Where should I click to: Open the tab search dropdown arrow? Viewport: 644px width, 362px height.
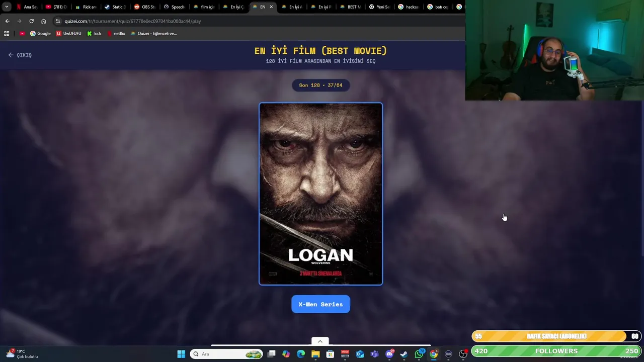point(7,7)
